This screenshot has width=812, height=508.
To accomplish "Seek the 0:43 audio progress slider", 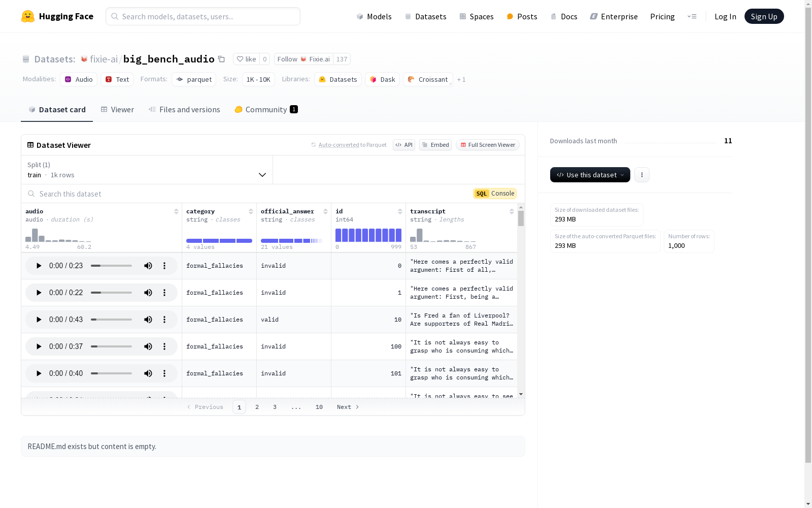I will [x=111, y=320].
